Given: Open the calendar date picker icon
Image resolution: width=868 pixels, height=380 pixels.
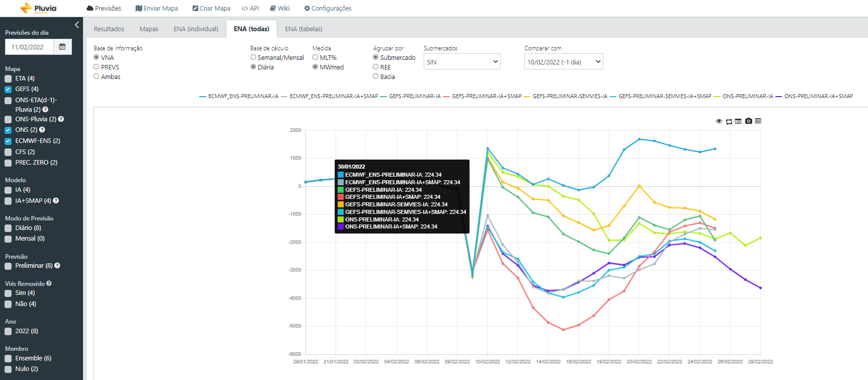Looking at the screenshot, I should click(x=62, y=47).
